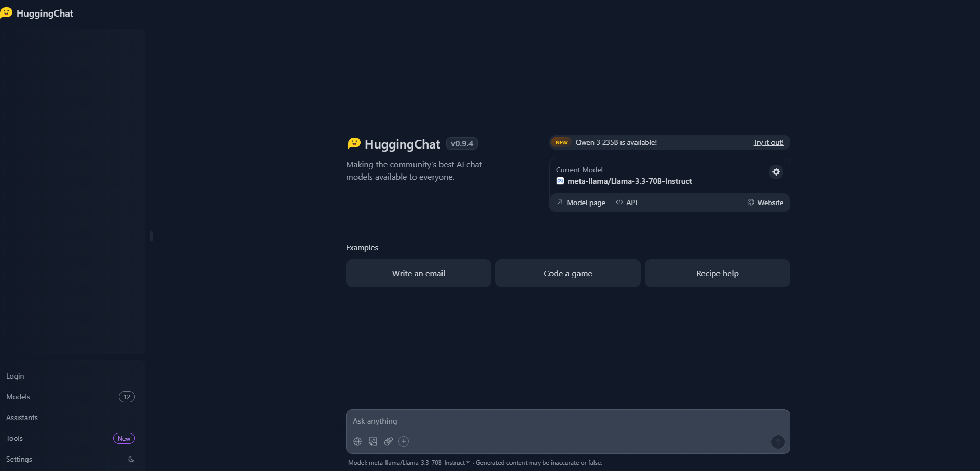Screen dimensions: 980x471
Task: Click the image generation tool icon
Action: coord(373,441)
